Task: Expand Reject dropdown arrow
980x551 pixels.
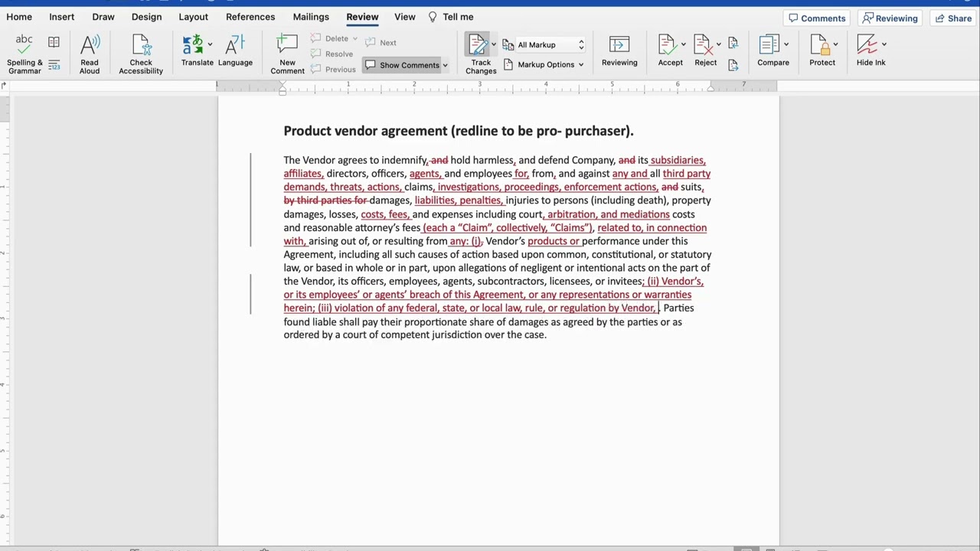Action: pyautogui.click(x=718, y=44)
